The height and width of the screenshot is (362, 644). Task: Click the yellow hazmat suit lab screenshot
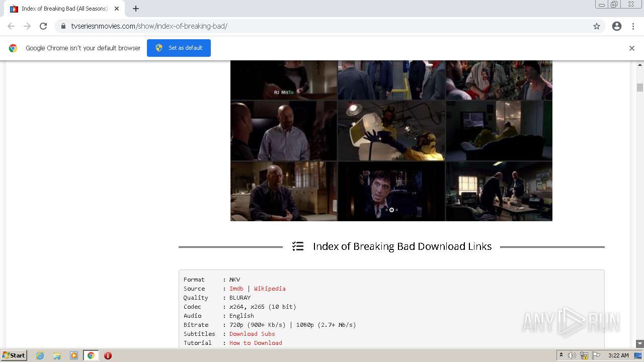[x=391, y=131]
